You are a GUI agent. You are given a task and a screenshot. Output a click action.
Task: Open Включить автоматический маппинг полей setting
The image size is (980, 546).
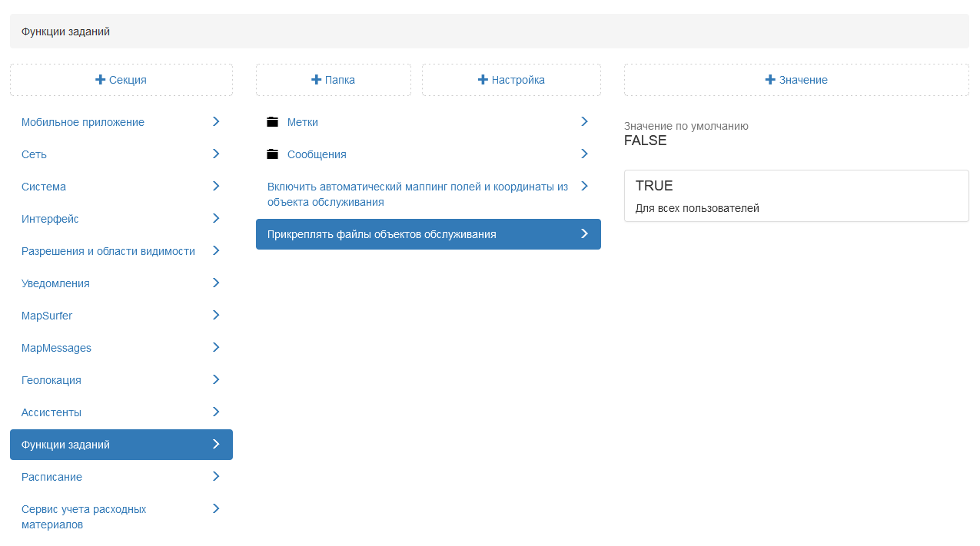(428, 194)
